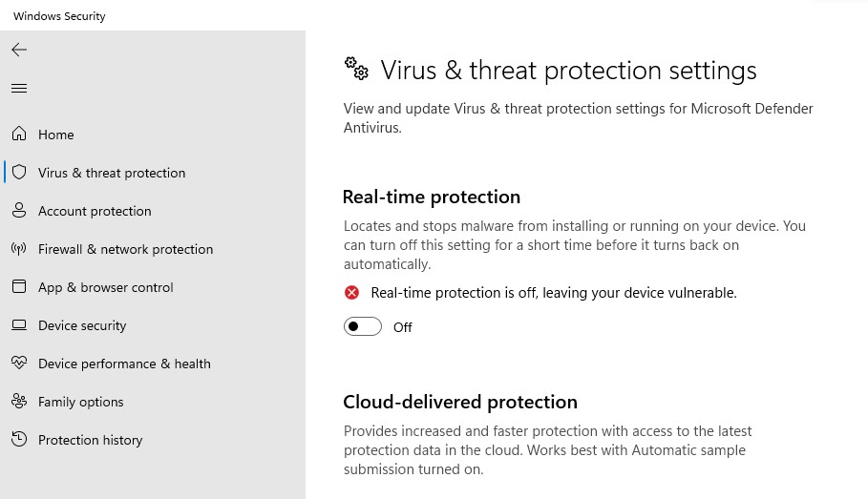
Task: Click the Family options people icon
Action: 19,402
